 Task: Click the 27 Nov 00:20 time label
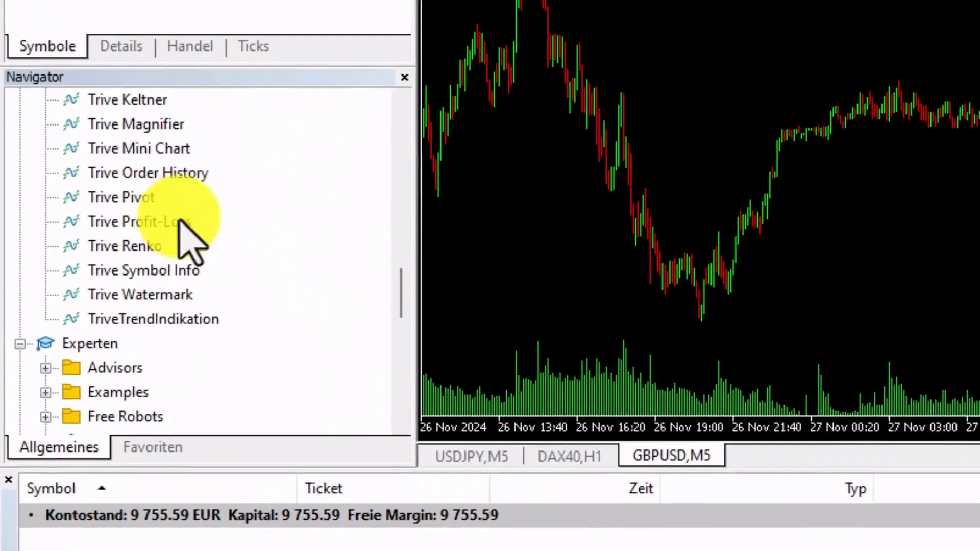[845, 427]
